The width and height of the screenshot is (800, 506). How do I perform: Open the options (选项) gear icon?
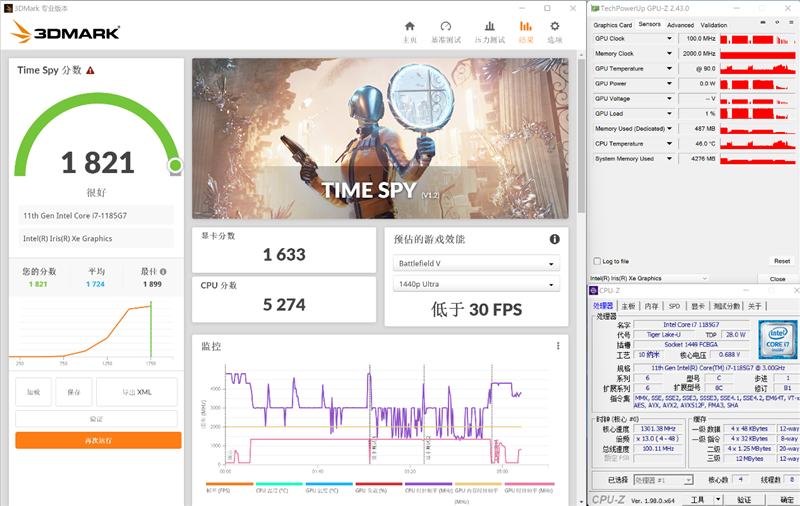(x=555, y=27)
